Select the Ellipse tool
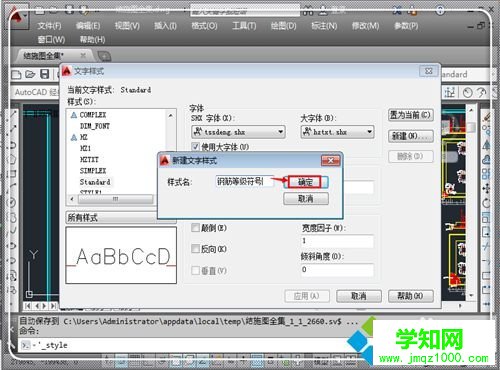500x370 pixels. (x=12, y=246)
